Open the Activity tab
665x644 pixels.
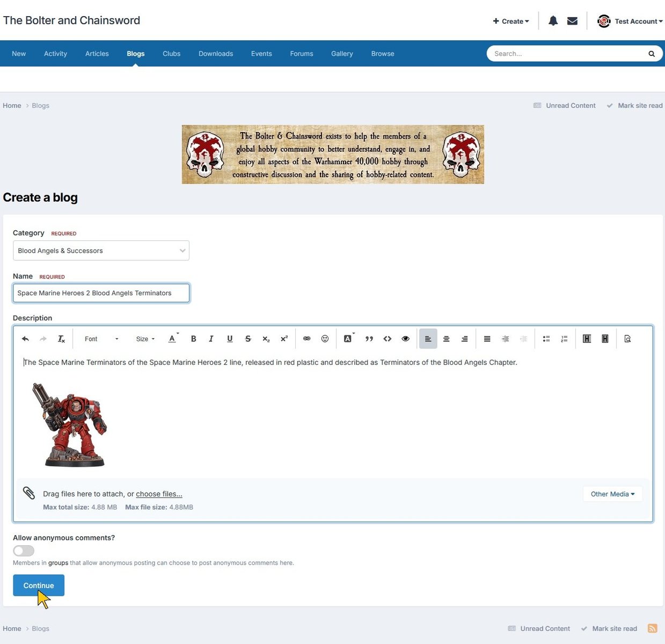coord(55,54)
